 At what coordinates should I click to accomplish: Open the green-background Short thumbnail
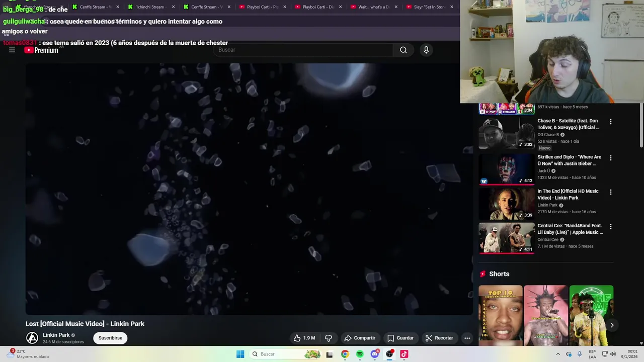591,315
